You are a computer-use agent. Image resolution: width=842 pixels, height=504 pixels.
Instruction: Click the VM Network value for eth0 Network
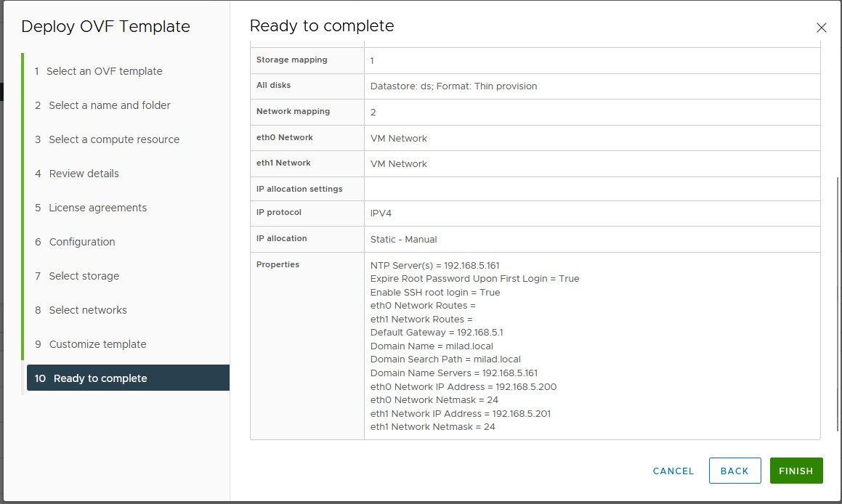tap(398, 138)
